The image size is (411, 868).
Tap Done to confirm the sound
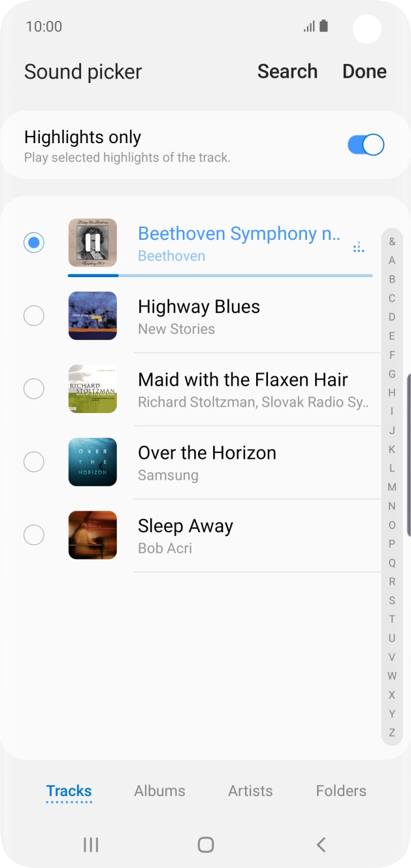pos(364,71)
